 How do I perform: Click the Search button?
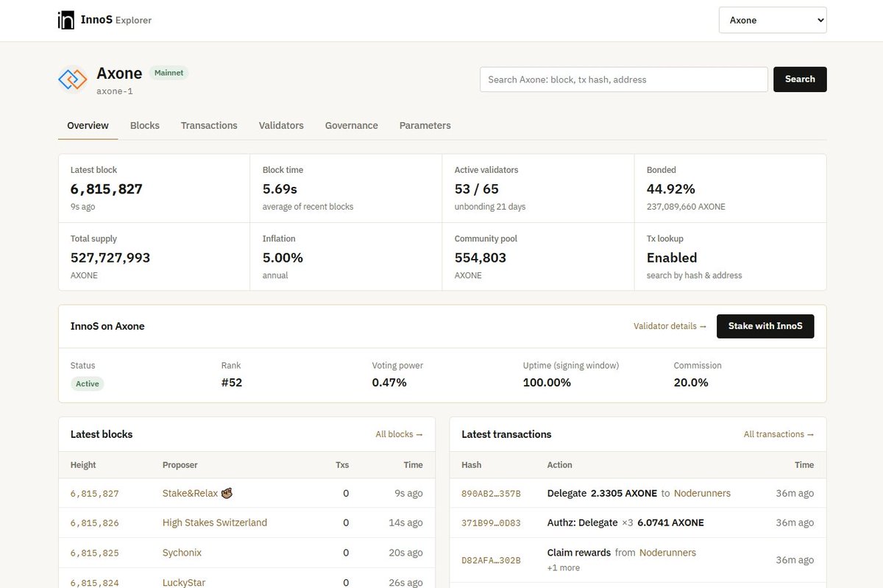click(x=800, y=79)
